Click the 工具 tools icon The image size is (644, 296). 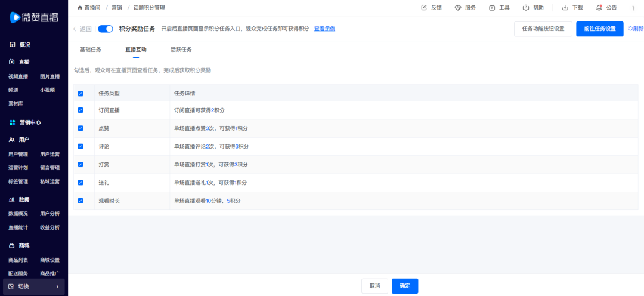[492, 8]
